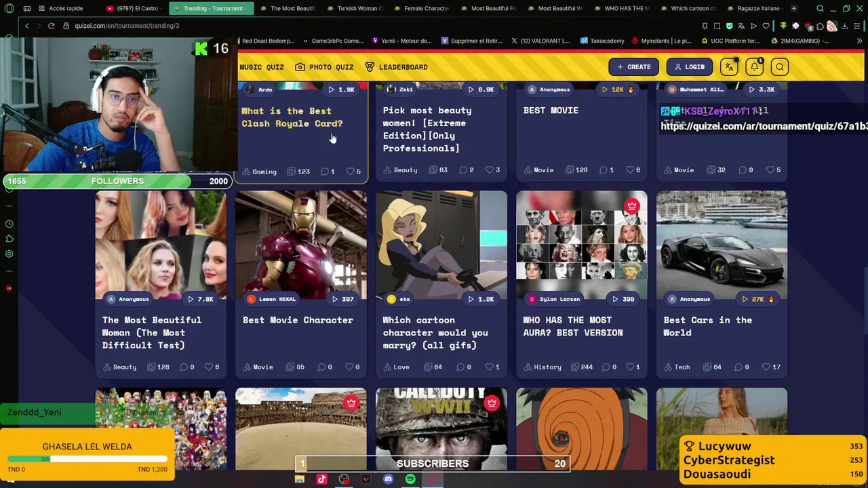This screenshot has height=488, width=868.
Task: Open 'What is the Best Clash Royale Card?' quiz
Action: (x=292, y=117)
